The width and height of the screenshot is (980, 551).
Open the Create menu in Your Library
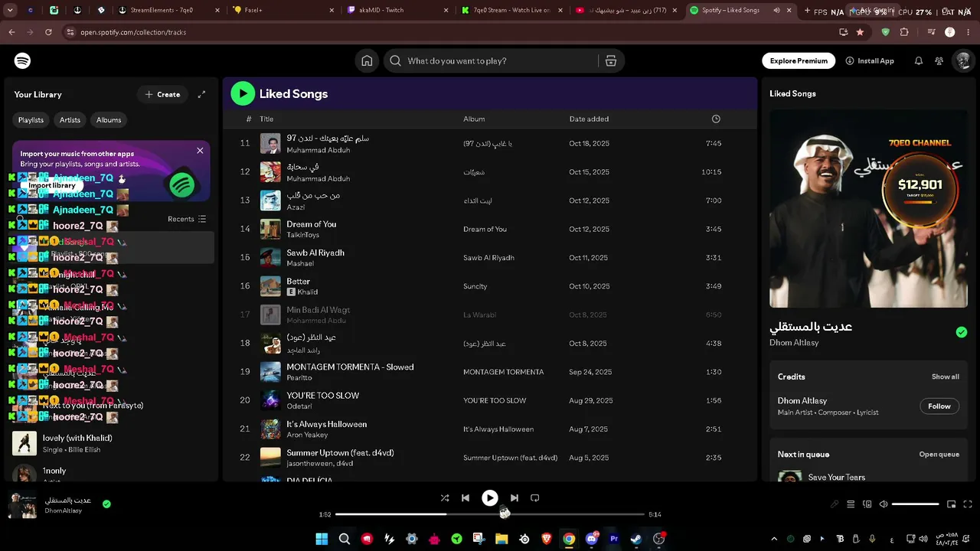(162, 94)
